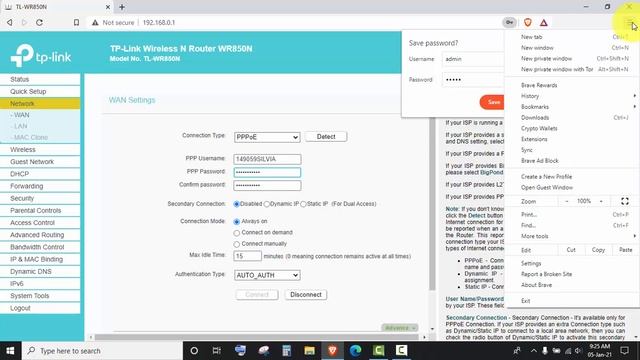Expand Advance section button

point(400,328)
